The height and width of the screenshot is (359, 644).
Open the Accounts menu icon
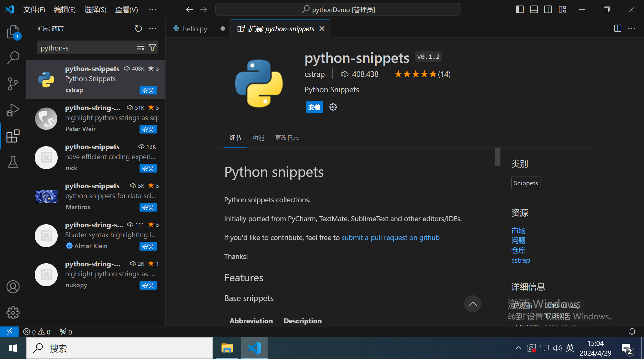point(13,287)
